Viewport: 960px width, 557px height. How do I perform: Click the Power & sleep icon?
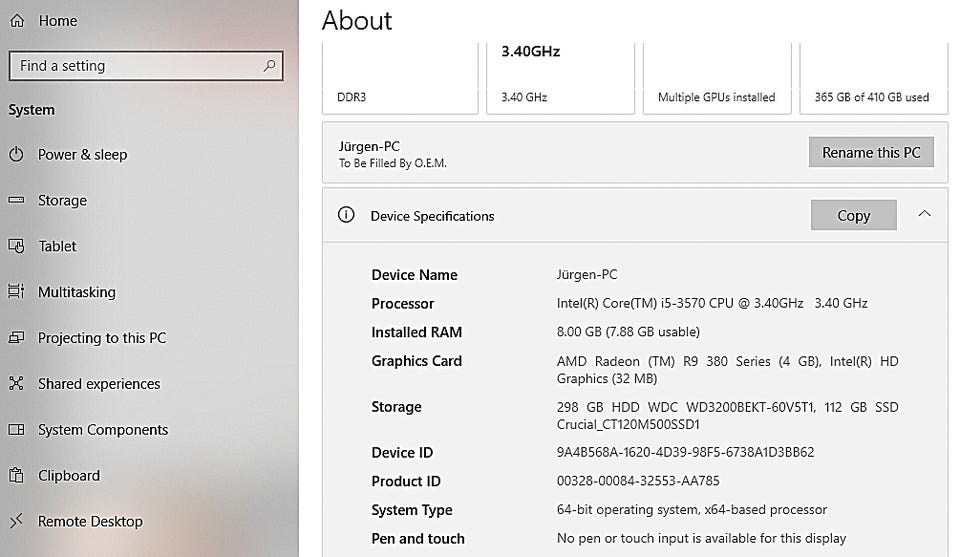tap(16, 155)
